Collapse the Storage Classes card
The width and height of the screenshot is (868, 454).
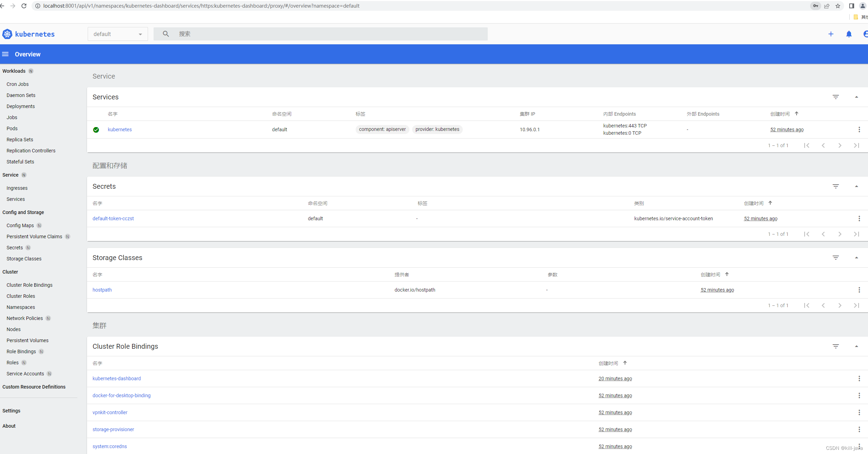857,258
